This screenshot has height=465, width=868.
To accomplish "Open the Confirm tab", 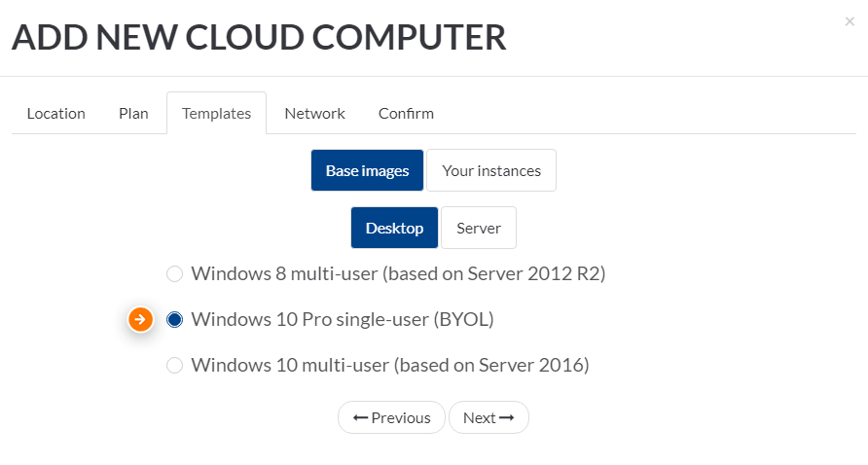I will coord(406,114).
